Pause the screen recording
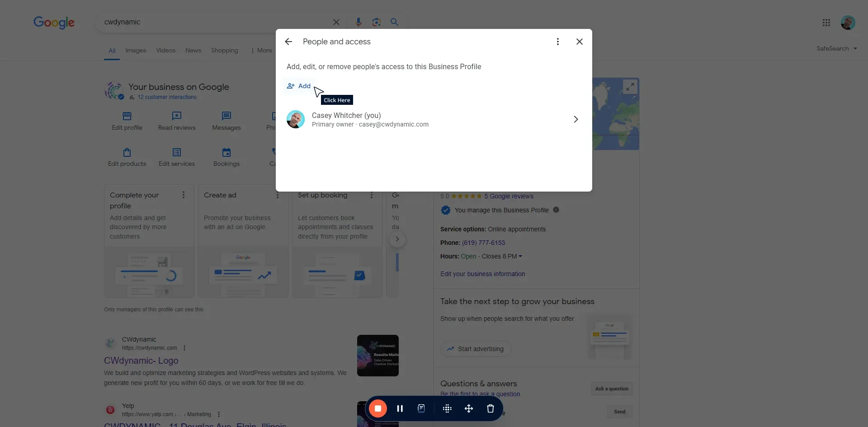The image size is (868, 427). coord(400,408)
